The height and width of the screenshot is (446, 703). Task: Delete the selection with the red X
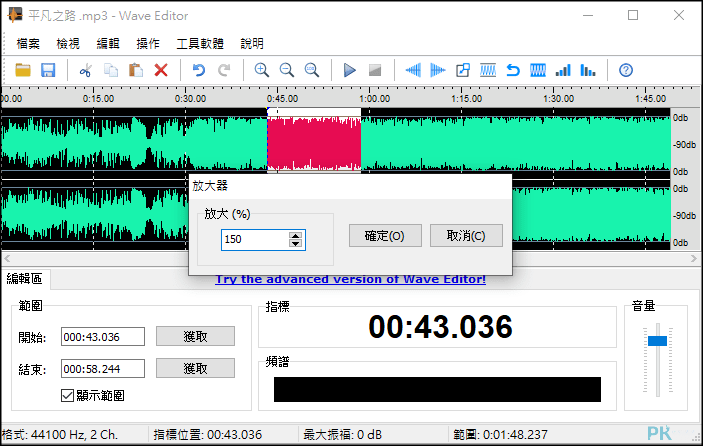coord(161,70)
